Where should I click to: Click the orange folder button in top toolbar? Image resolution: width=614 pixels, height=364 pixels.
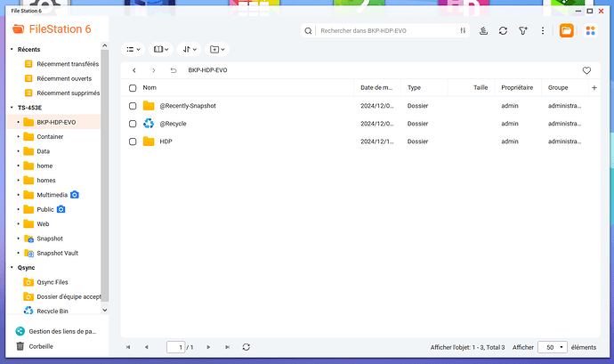pyautogui.click(x=567, y=30)
